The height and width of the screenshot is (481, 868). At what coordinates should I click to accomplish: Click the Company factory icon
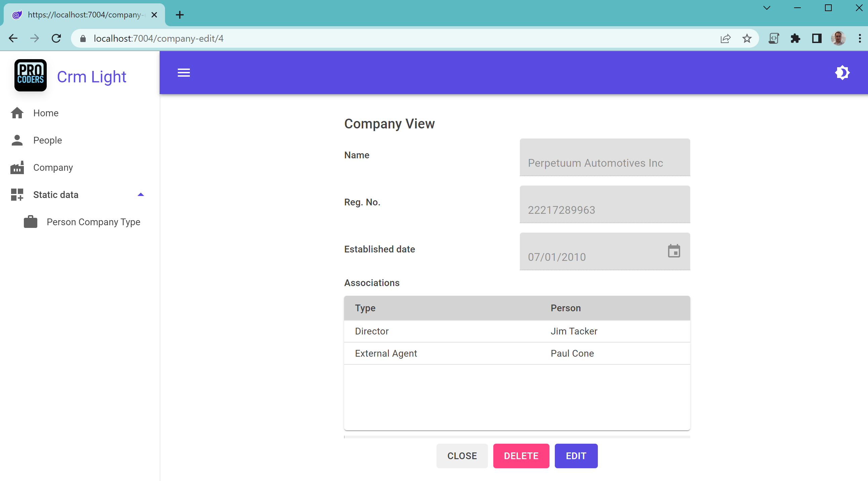17,167
